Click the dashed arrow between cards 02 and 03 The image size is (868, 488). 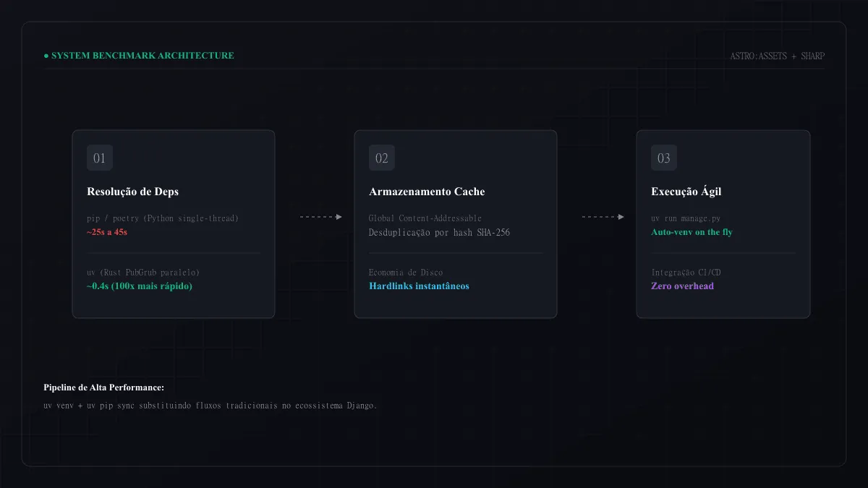pyautogui.click(x=603, y=216)
